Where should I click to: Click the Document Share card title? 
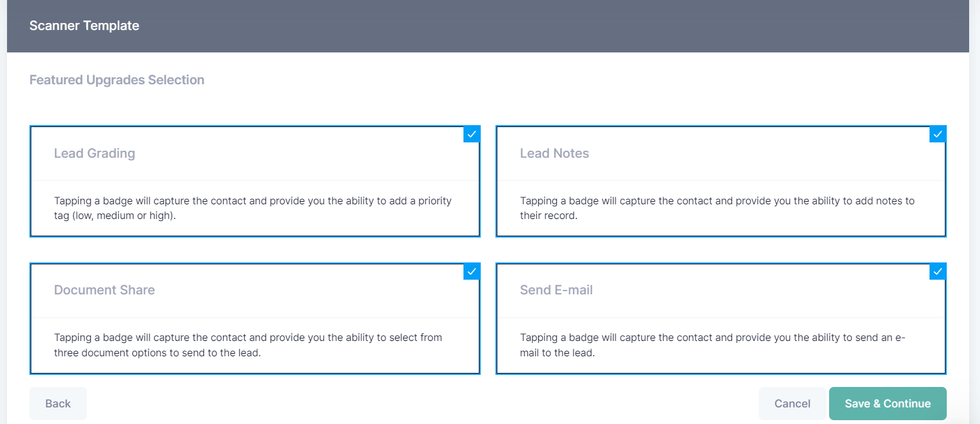(x=104, y=290)
